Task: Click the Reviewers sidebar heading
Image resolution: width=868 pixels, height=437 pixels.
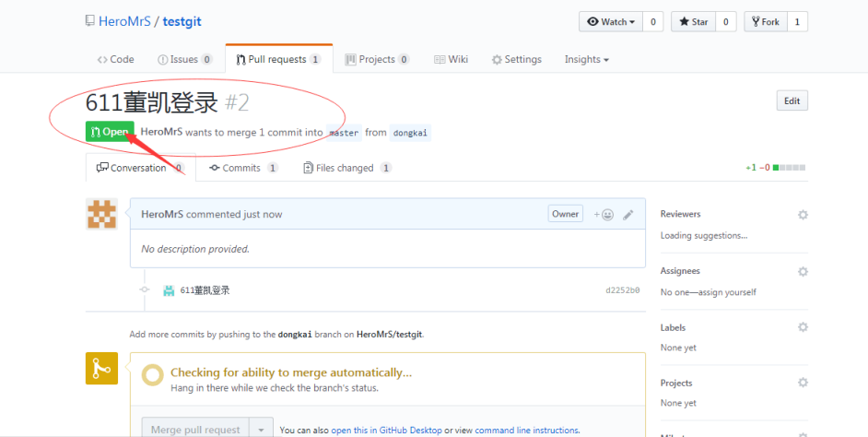Action: coord(680,214)
